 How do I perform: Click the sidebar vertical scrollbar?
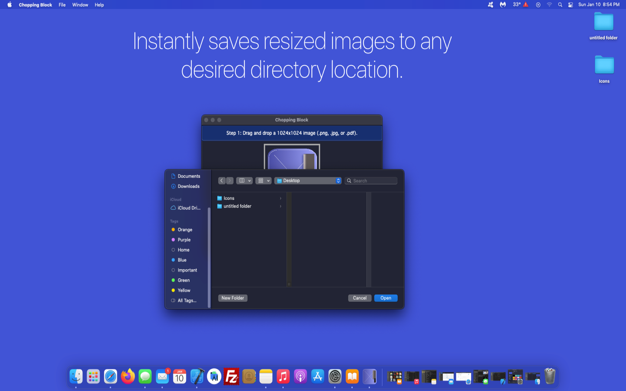click(209, 258)
